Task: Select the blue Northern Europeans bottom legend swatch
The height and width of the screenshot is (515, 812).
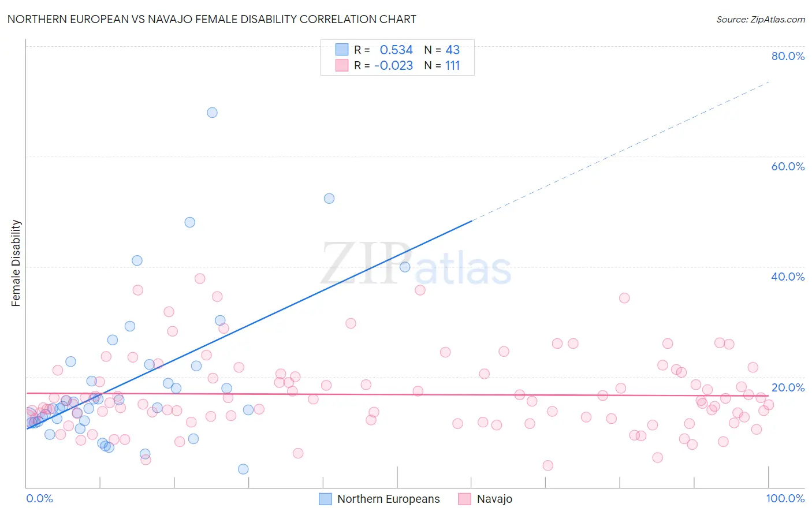Action: tap(325, 499)
